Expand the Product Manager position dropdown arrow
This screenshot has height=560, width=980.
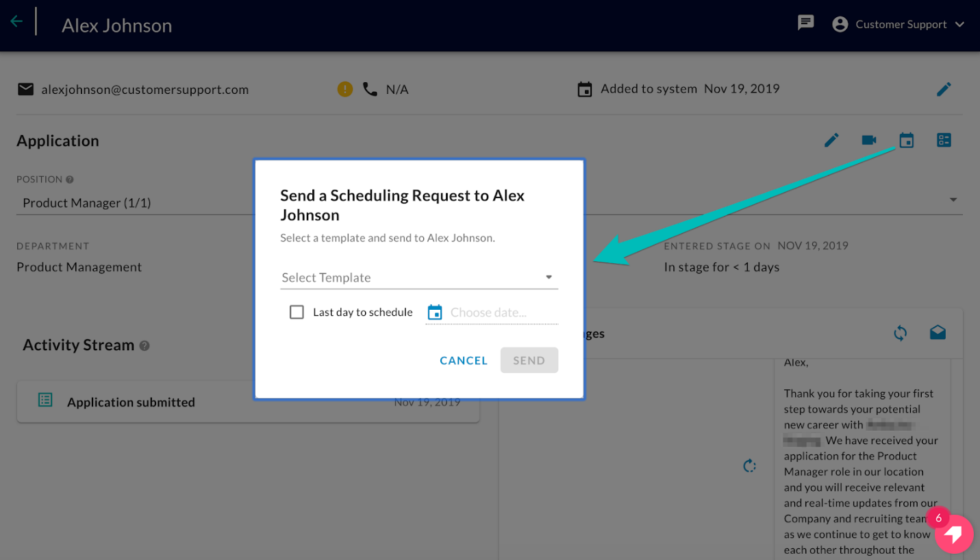click(953, 200)
